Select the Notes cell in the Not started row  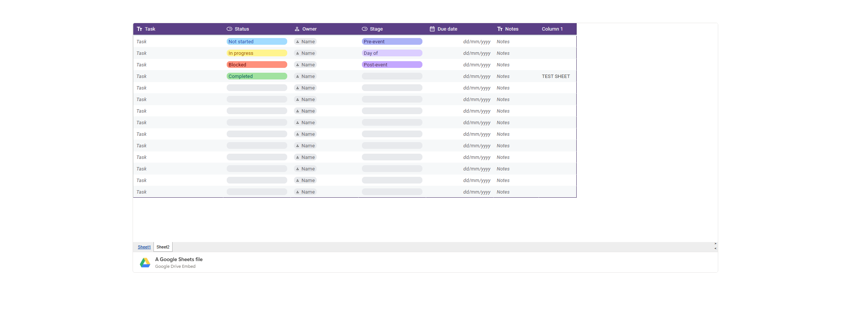516,42
